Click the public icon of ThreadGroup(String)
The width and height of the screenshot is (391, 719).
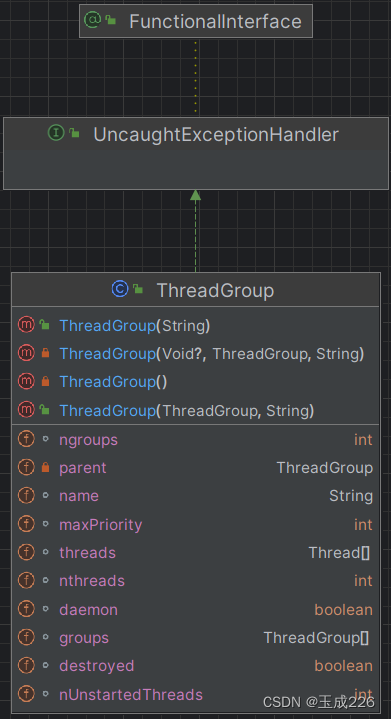44,325
